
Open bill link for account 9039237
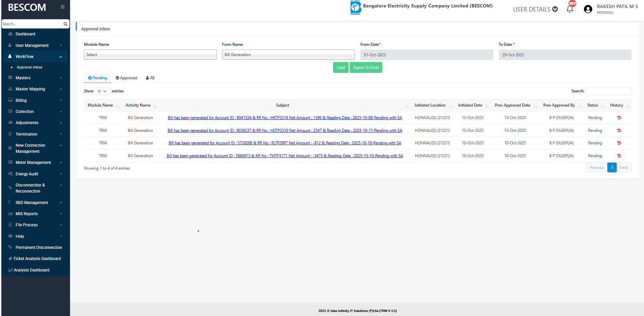(285, 131)
